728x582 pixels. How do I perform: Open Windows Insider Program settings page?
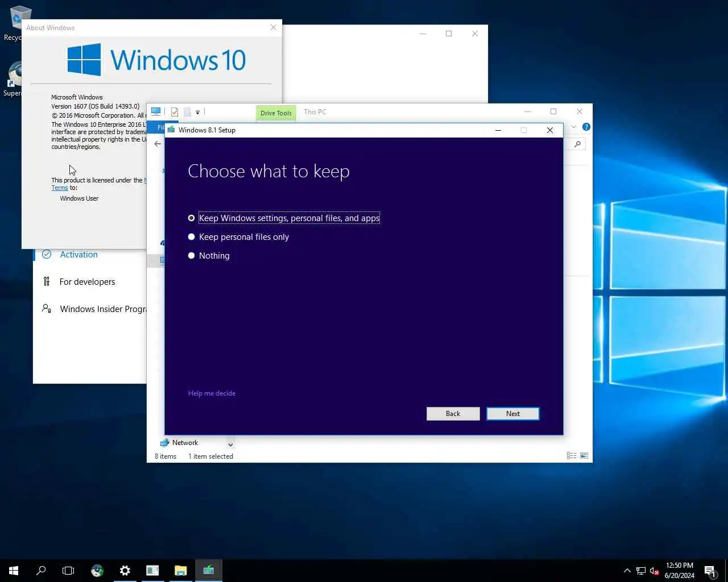(x=103, y=309)
